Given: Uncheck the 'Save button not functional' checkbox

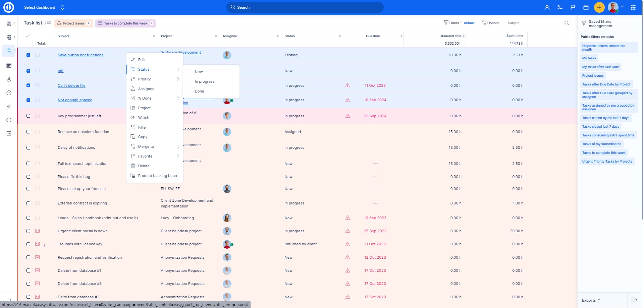Looking at the screenshot, I should click(28, 55).
